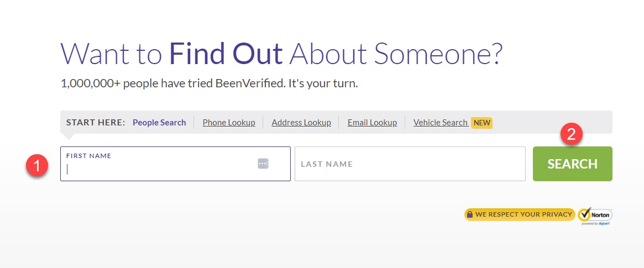Click the autofill icon in First Name field
This screenshot has height=268, width=644.
263,164
